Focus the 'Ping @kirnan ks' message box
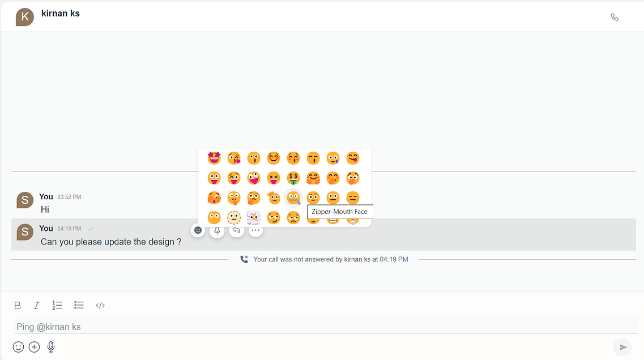 (x=326, y=327)
